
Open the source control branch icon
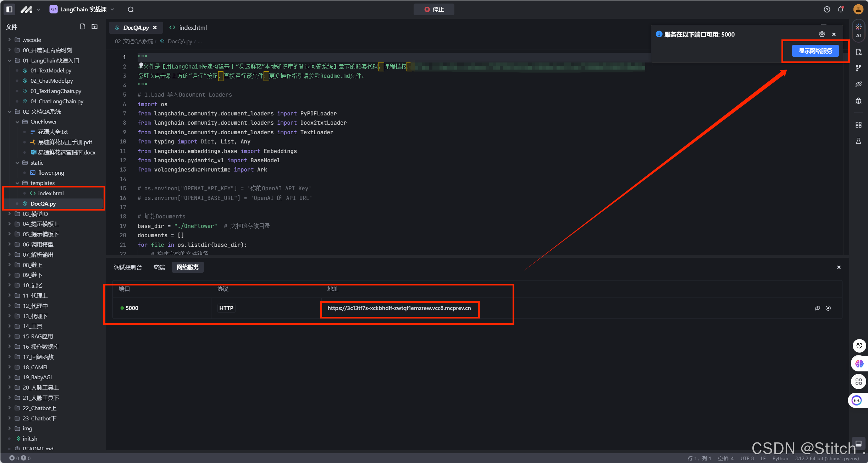click(x=858, y=68)
